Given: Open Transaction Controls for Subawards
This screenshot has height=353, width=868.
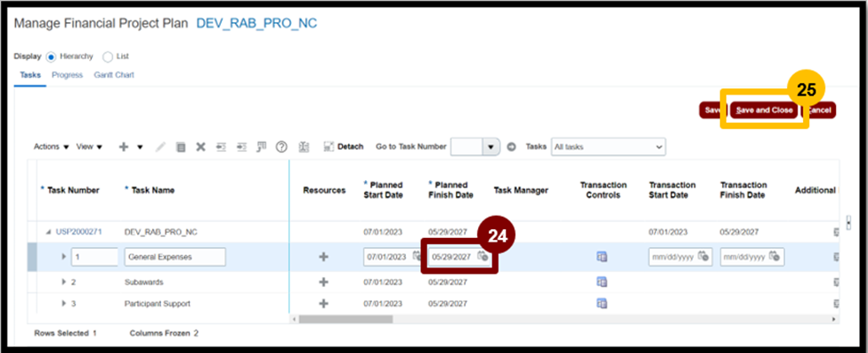Looking at the screenshot, I should [x=602, y=282].
